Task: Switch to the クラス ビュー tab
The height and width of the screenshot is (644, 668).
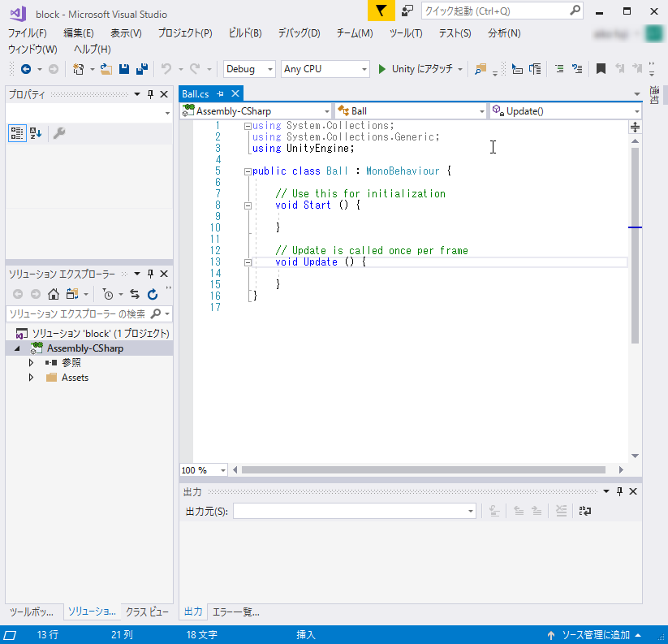Action: (147, 612)
